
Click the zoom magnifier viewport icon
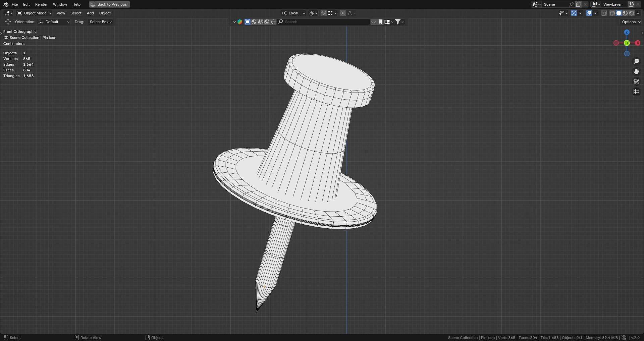click(636, 61)
